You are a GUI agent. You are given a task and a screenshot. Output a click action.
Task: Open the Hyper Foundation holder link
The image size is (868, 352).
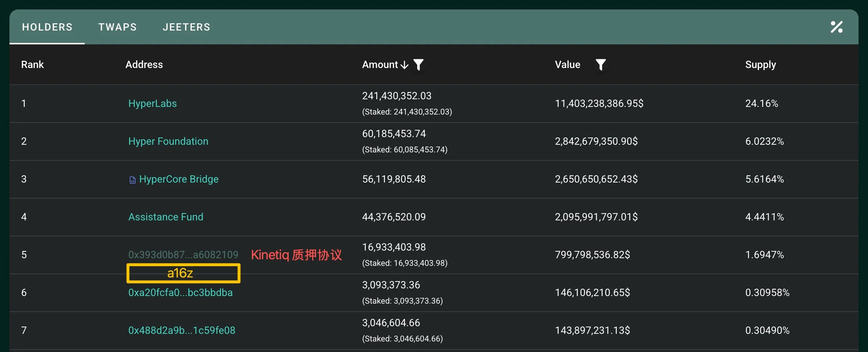coord(168,141)
